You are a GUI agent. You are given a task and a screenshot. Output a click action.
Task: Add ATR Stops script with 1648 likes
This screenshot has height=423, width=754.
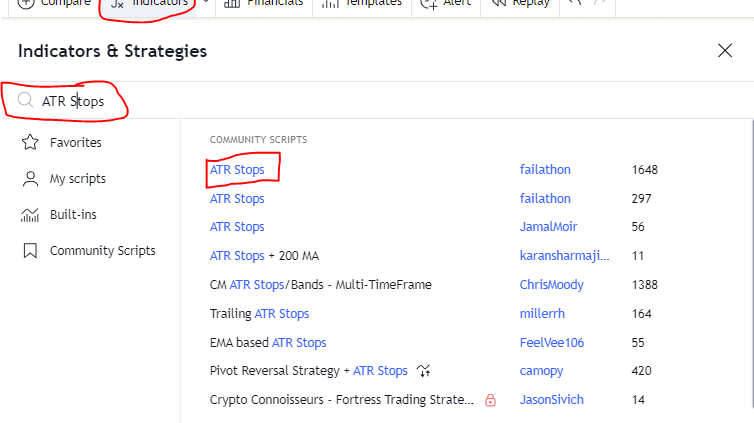[238, 170]
